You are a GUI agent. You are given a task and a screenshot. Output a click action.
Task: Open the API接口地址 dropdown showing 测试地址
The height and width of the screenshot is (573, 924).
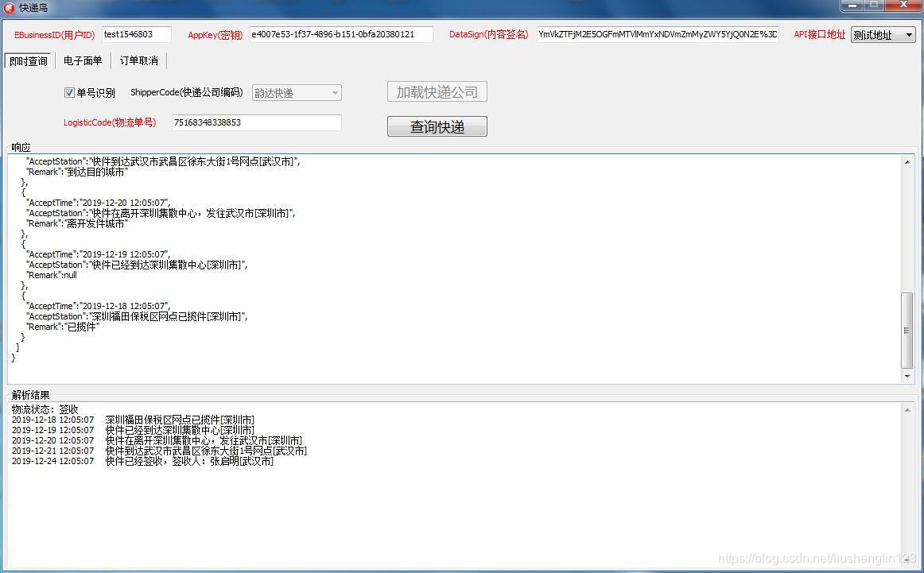pyautogui.click(x=883, y=35)
